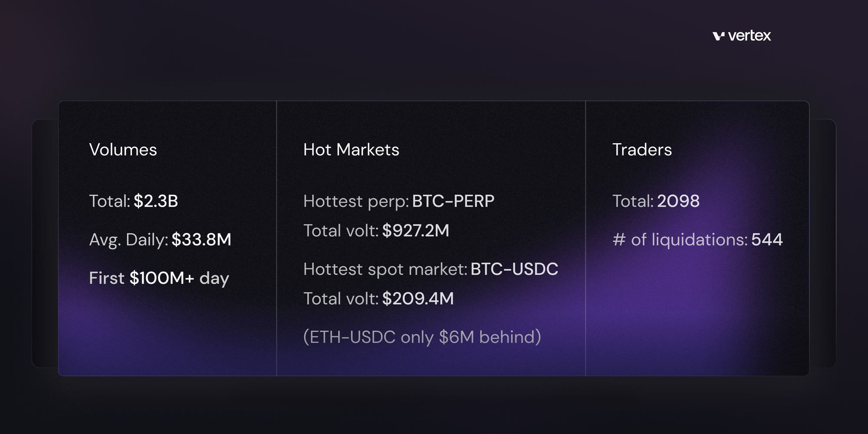
Task: Click the partially hidden card on the left
Action: (45, 243)
